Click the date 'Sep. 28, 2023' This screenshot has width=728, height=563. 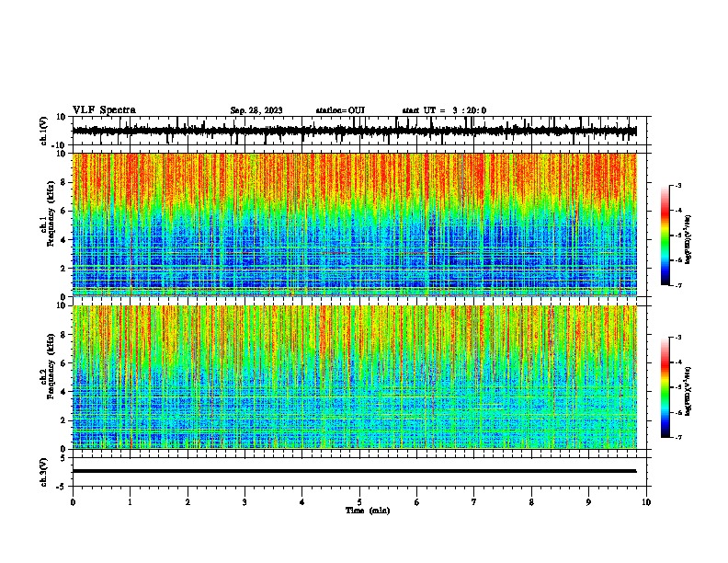256,110
